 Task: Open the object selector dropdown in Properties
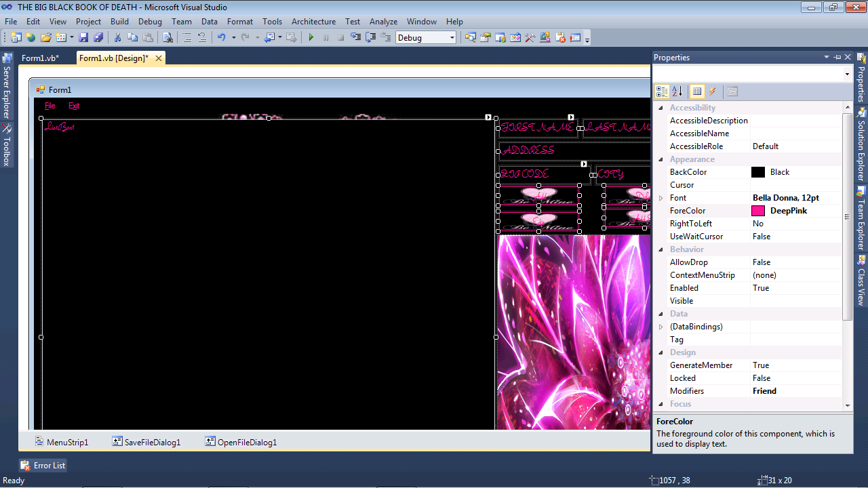pos(847,73)
